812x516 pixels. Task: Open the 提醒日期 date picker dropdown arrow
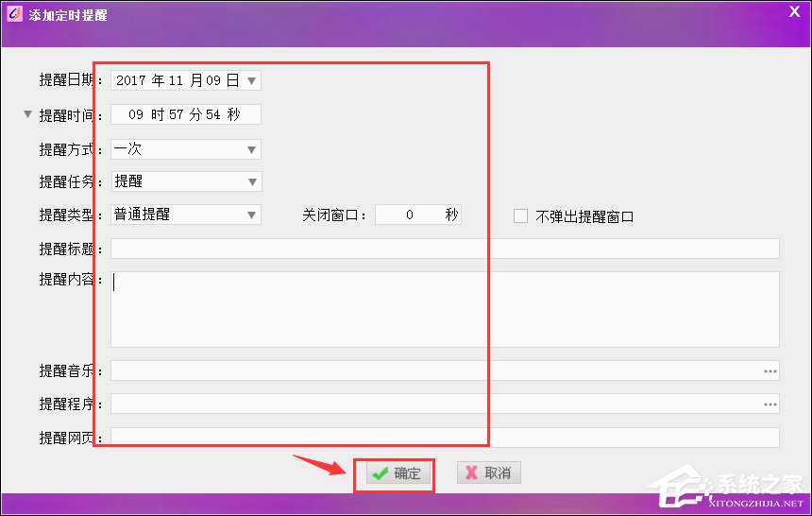point(252,81)
